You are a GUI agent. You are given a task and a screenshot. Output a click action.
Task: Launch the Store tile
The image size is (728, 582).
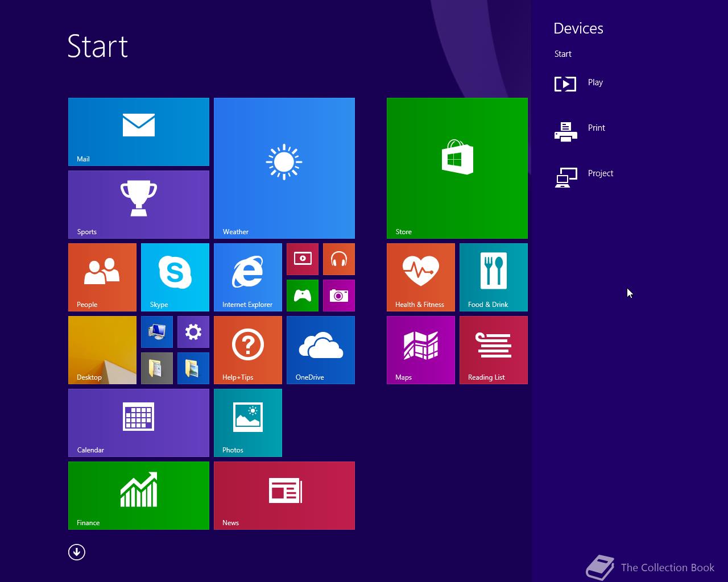click(x=457, y=168)
